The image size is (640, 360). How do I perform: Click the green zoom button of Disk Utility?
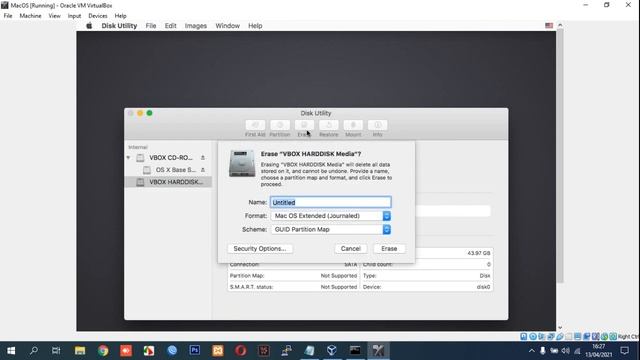[x=149, y=113]
